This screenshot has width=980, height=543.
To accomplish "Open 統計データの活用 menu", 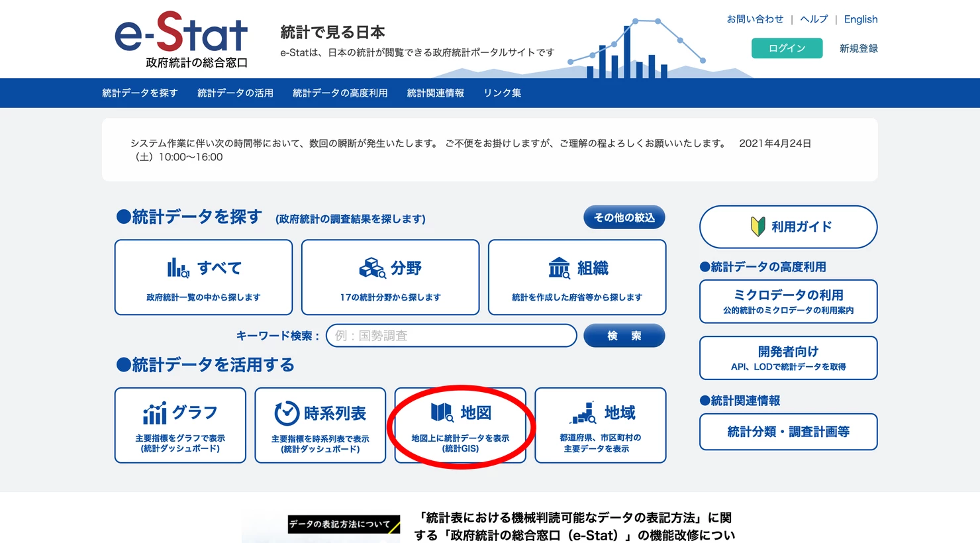I will coord(235,93).
